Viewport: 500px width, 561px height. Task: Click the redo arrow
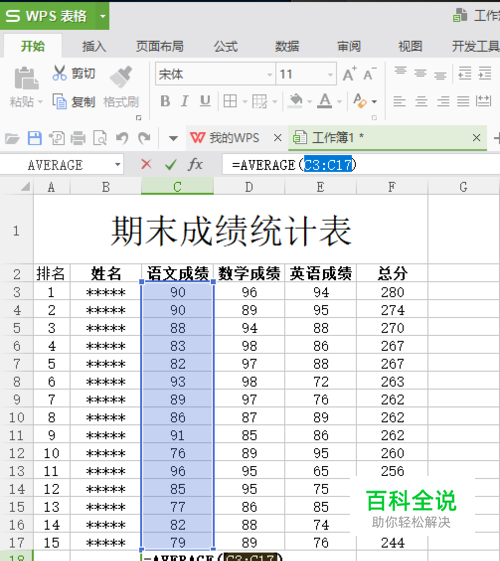pyautogui.click(x=144, y=138)
